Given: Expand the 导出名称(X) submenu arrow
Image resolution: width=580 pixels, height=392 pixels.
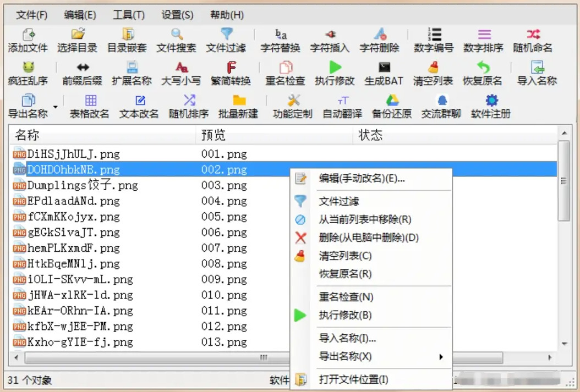Looking at the screenshot, I should coord(441,357).
